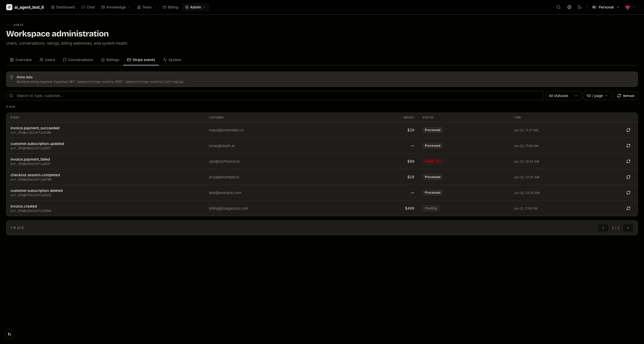
Task: Click the Refresh button
Action: (x=626, y=96)
